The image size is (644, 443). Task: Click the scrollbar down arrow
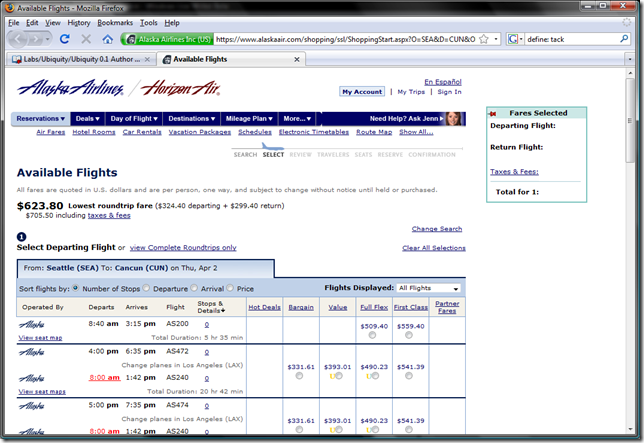(630, 429)
